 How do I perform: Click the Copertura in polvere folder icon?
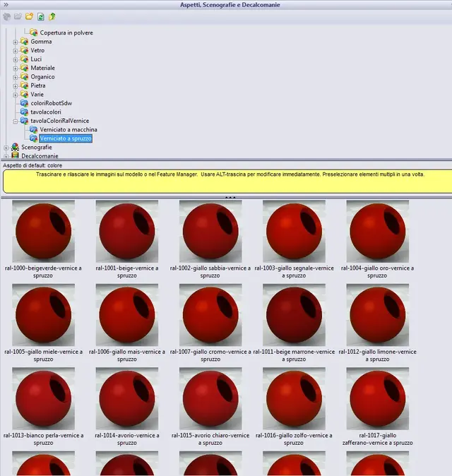pos(34,32)
